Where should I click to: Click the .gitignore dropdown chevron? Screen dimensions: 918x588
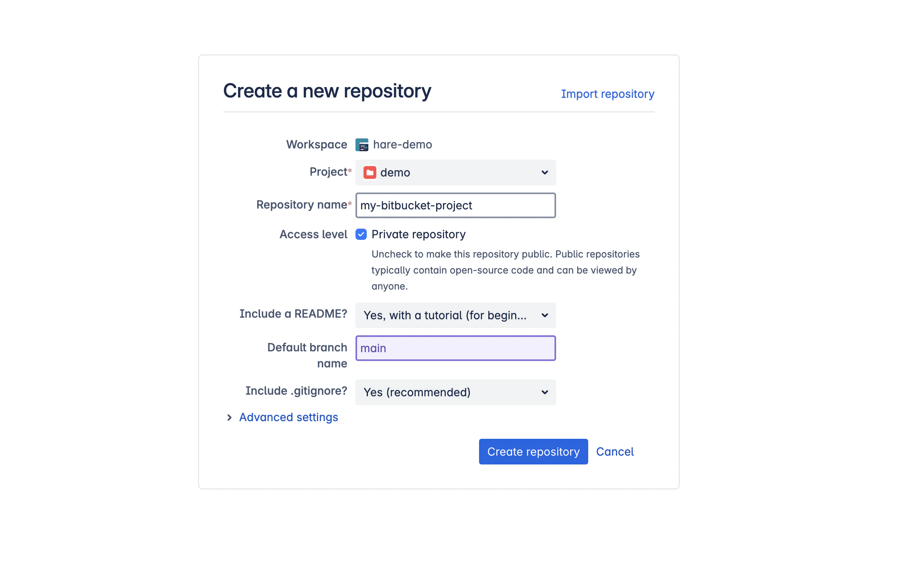(544, 392)
